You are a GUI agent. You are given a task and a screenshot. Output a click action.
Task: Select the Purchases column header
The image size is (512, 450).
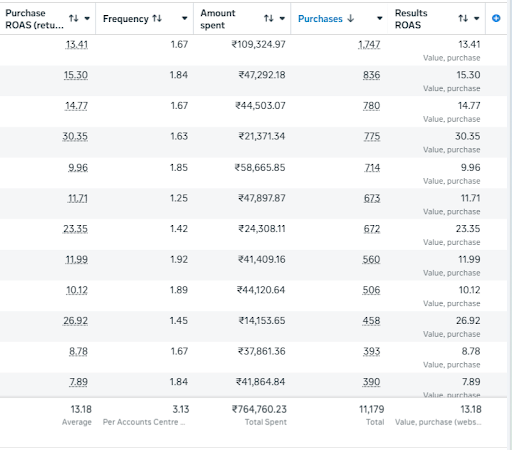pyautogui.click(x=320, y=19)
